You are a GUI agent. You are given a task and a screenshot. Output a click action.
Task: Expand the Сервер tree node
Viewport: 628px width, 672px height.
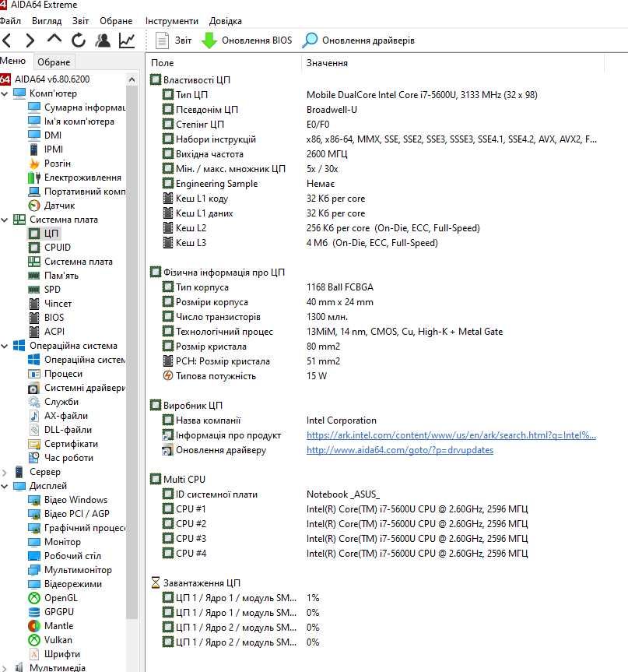pos(5,473)
